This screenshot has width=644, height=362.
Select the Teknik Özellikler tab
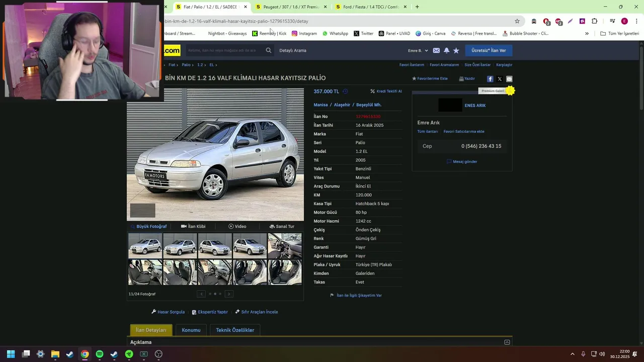(235, 330)
